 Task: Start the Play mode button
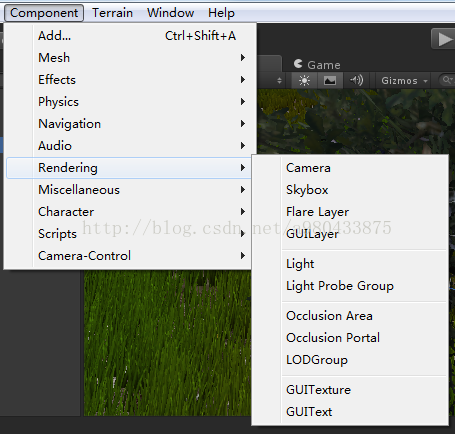tap(444, 39)
